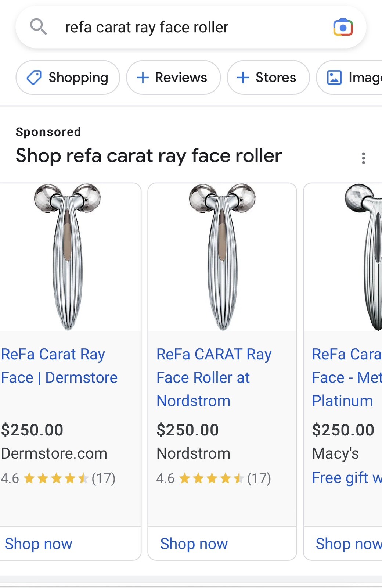382x588 pixels.
Task: Open ReFa CARAT Ray Nordstrom title link
Action: [x=214, y=377]
